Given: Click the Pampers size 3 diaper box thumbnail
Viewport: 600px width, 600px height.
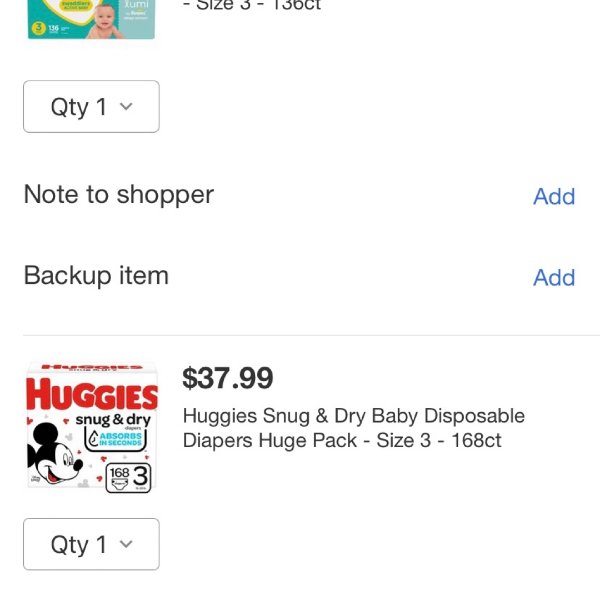Looking at the screenshot, I should click(x=91, y=19).
